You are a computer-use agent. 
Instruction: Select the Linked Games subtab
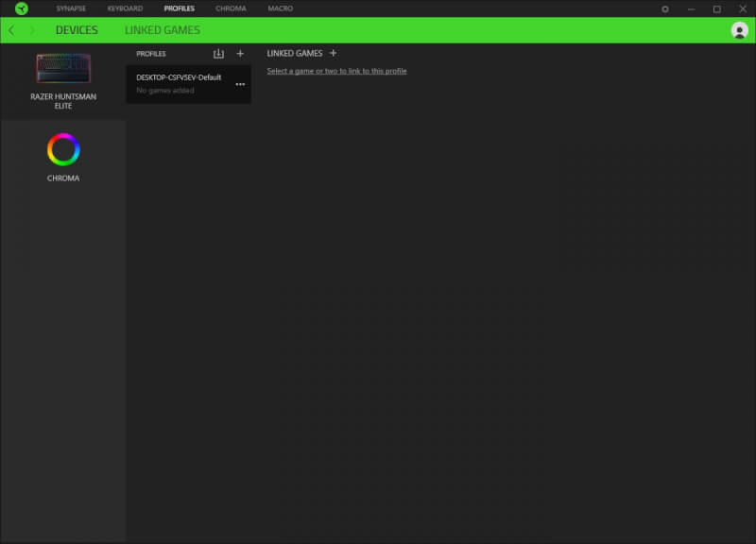(x=162, y=30)
